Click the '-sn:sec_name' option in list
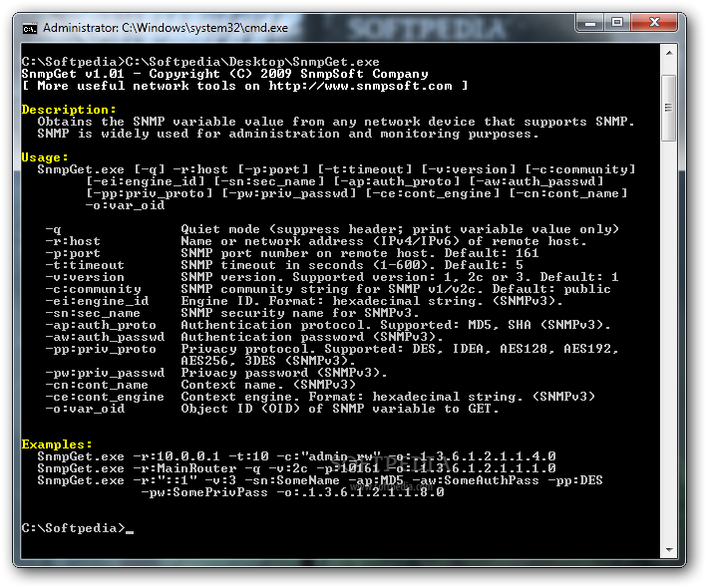 (93, 313)
